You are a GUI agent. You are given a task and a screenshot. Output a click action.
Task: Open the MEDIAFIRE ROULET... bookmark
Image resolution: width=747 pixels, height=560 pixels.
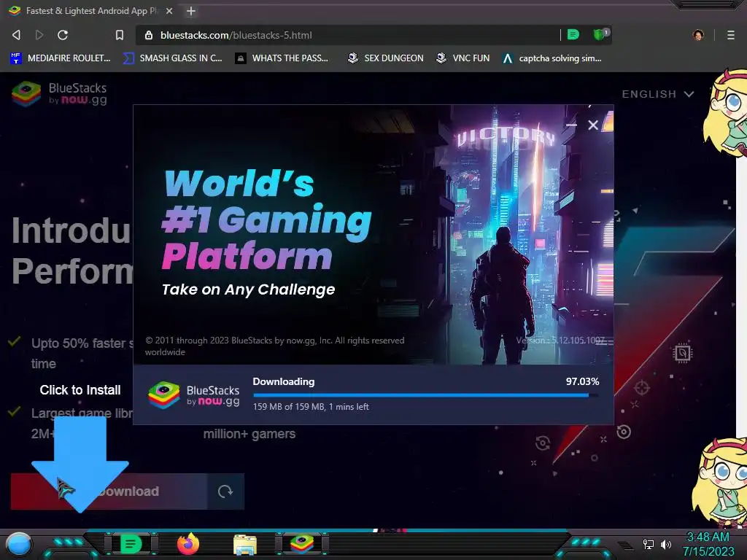pos(61,58)
